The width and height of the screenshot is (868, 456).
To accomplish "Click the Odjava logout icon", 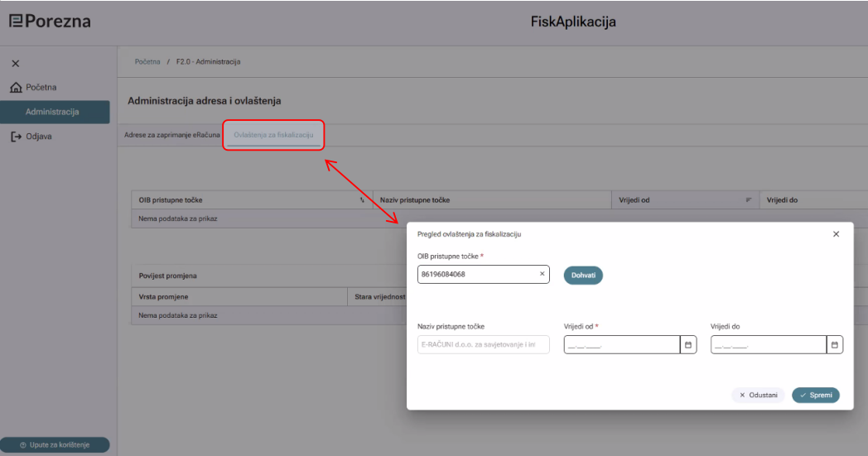I will (x=16, y=137).
